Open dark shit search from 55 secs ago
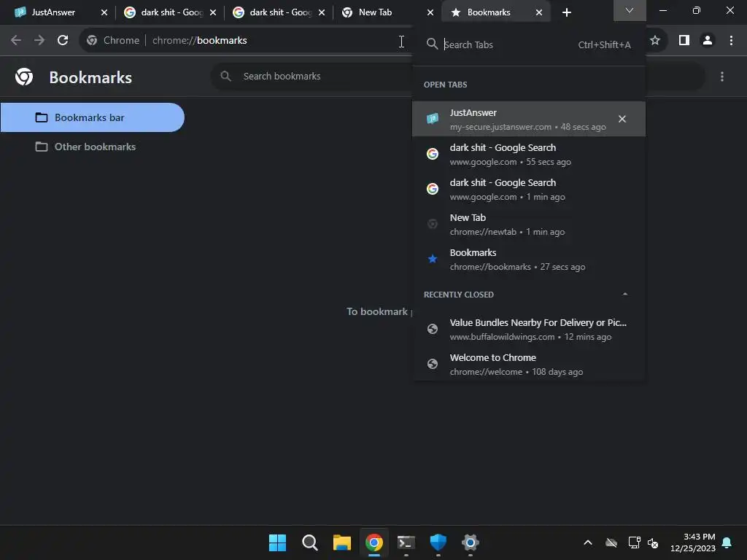 [529, 155]
